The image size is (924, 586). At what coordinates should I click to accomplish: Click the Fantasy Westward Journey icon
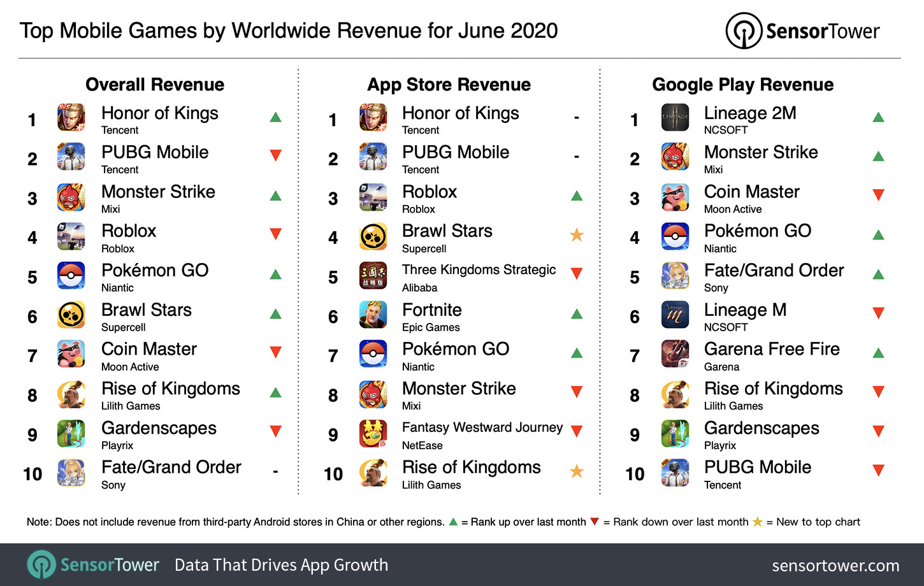point(373,434)
